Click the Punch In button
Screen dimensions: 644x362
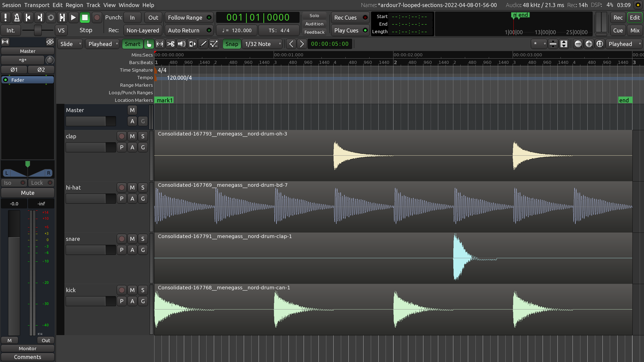(132, 18)
